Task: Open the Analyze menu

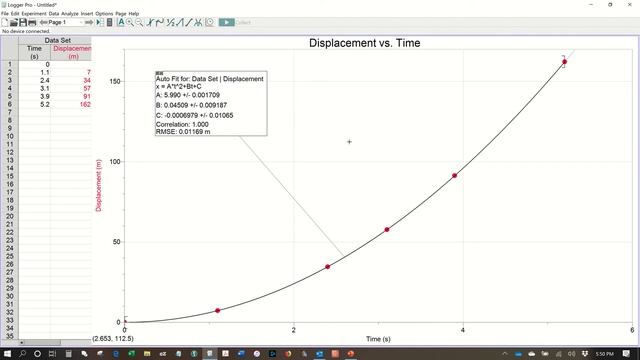Action: (70, 13)
